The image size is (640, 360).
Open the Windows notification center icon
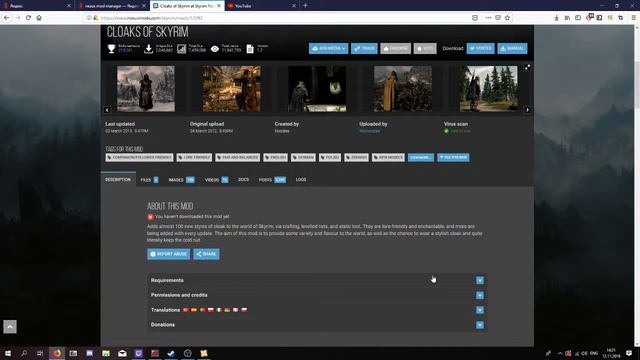coord(629,353)
